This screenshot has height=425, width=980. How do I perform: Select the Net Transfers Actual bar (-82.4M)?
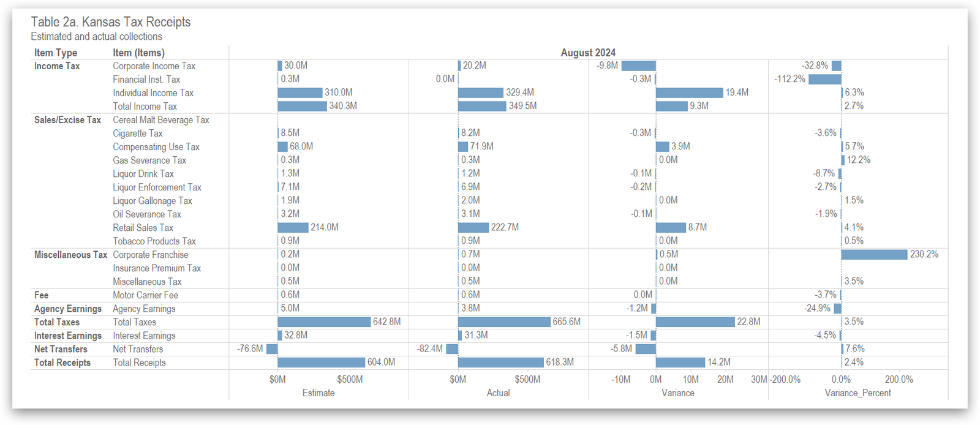click(x=452, y=349)
